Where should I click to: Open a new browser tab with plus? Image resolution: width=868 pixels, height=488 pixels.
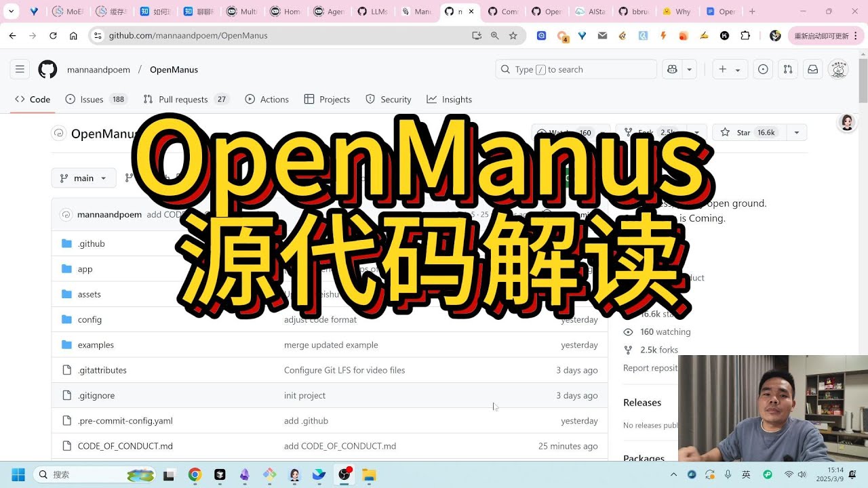coord(752,12)
